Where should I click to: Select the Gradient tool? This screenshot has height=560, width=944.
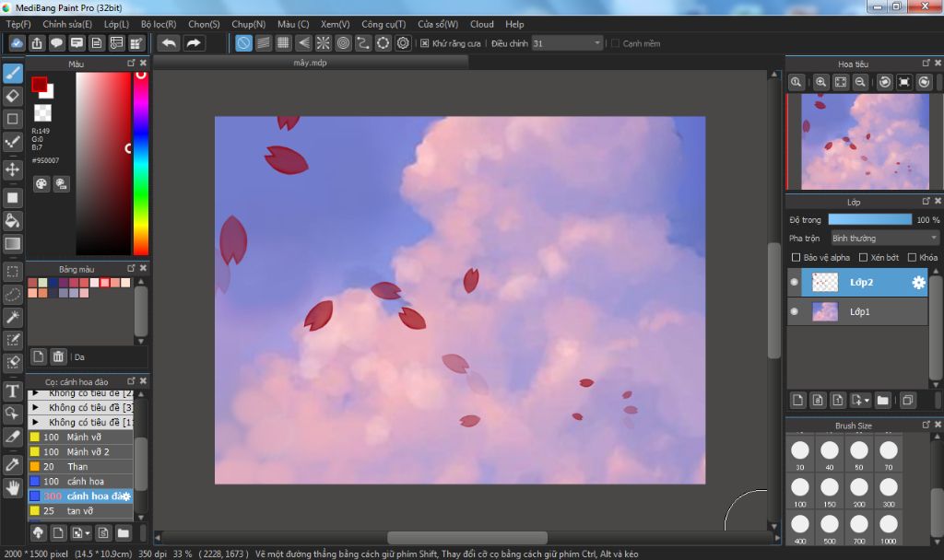tap(13, 243)
